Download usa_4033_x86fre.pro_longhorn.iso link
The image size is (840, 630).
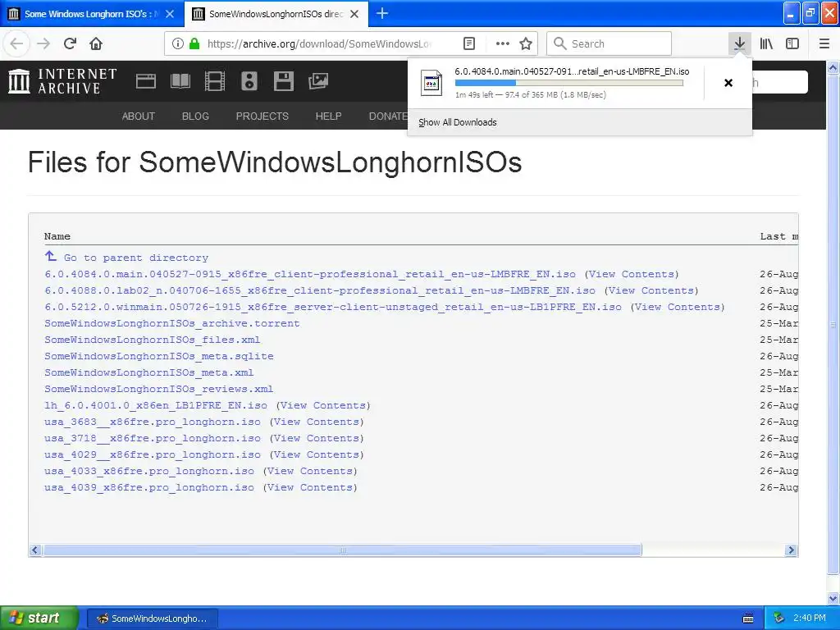pos(149,471)
